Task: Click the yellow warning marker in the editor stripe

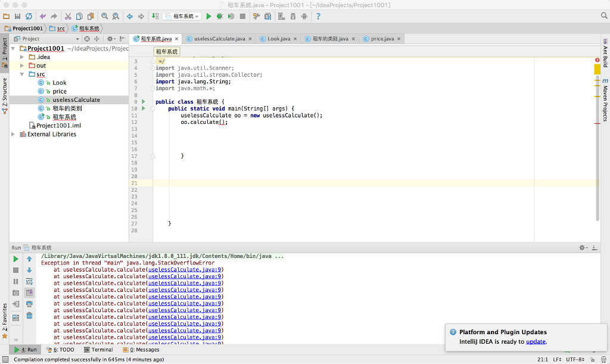Action: 597,69
